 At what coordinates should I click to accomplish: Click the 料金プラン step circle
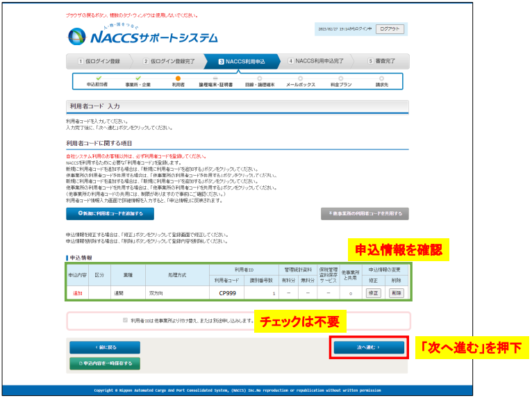tap(340, 78)
